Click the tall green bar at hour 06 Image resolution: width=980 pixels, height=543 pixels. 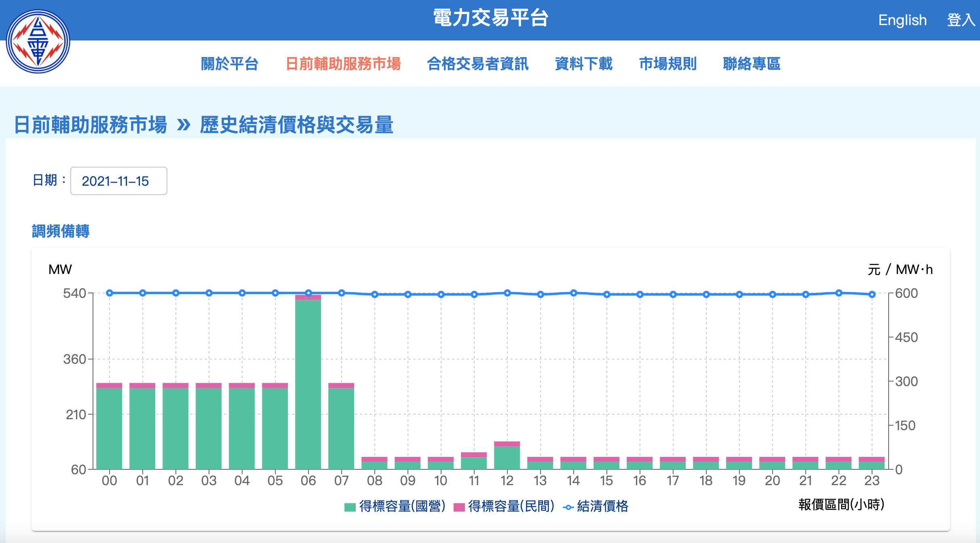308,384
